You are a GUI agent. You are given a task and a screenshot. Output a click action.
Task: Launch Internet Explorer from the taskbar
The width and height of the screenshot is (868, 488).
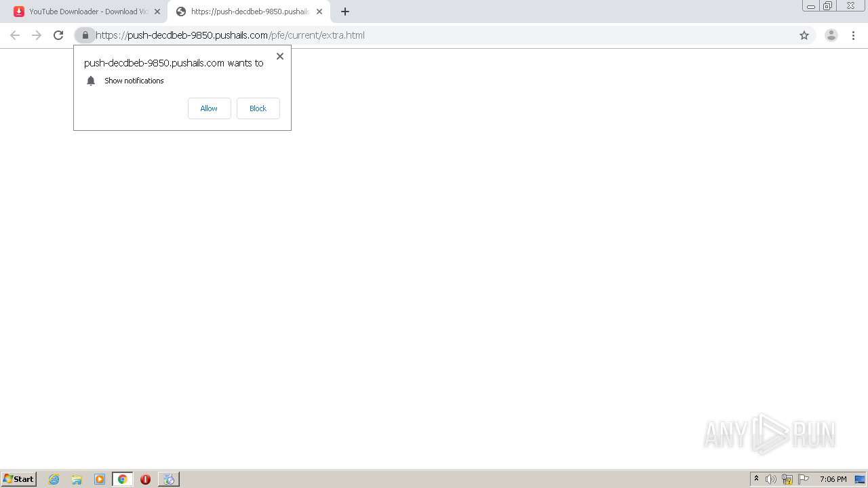point(54,479)
